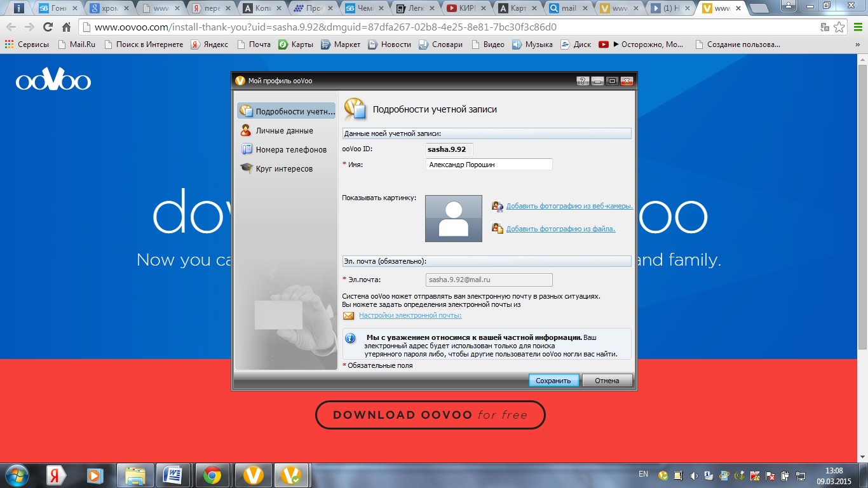Click the envelope icon beside email settings
868x488 pixels.
(348, 316)
